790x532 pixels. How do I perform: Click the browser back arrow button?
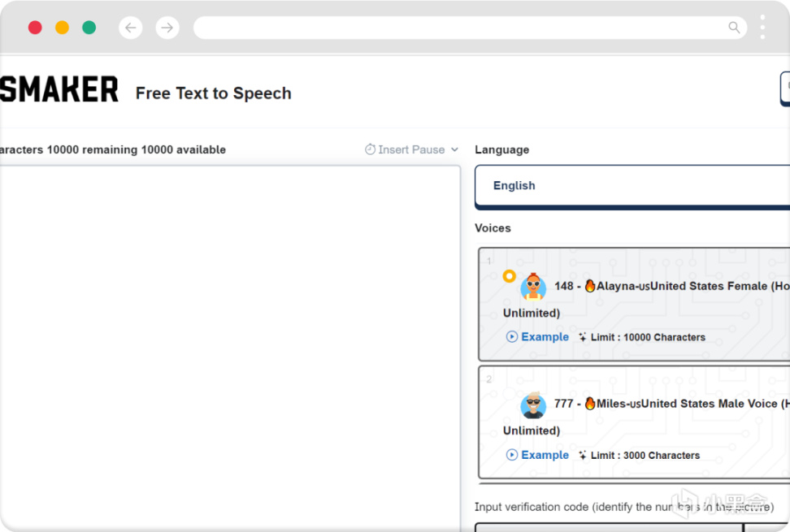tap(131, 28)
